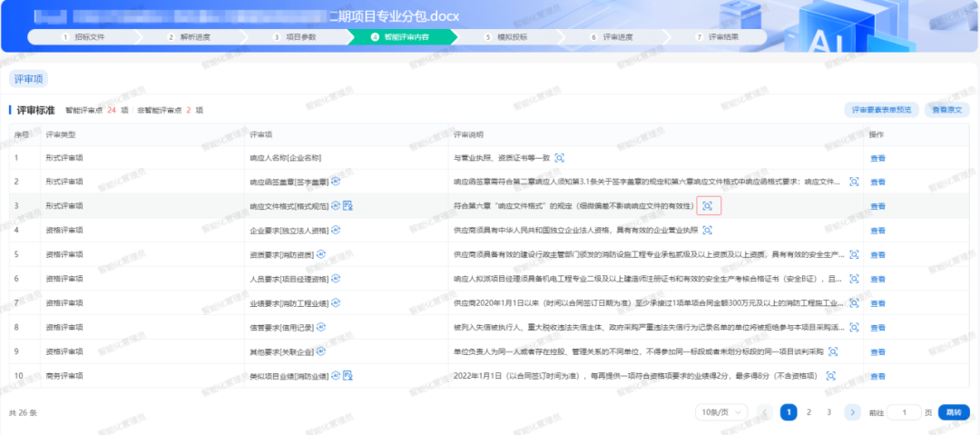
Task: Click the AI badge next to 信誉要求[信用记录]
Action: (321, 327)
